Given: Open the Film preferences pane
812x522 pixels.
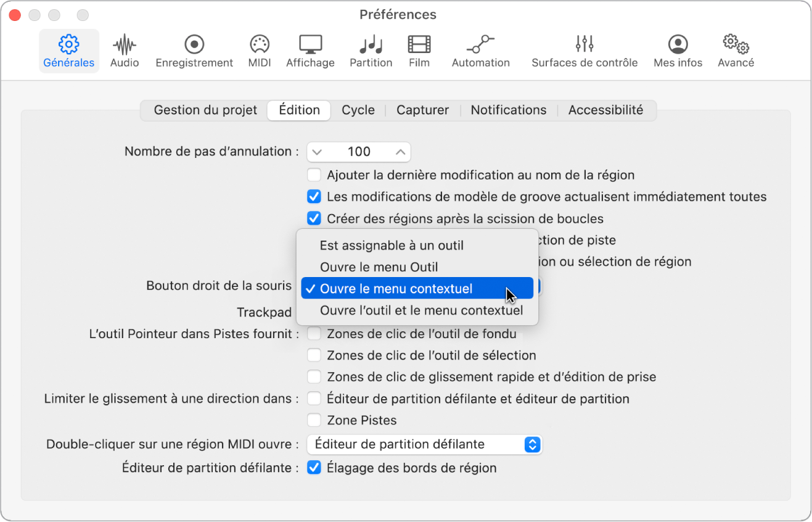Looking at the screenshot, I should point(419,50).
